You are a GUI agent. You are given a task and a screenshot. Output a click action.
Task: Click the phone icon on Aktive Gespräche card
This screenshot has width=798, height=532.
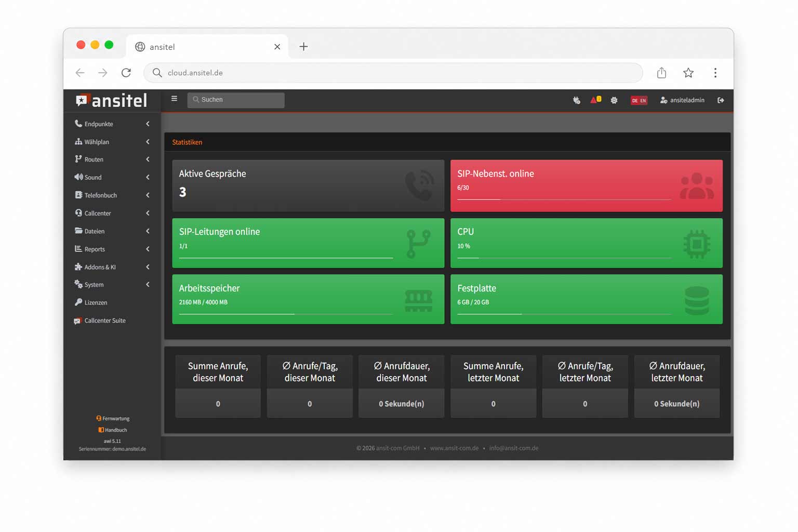(x=420, y=185)
